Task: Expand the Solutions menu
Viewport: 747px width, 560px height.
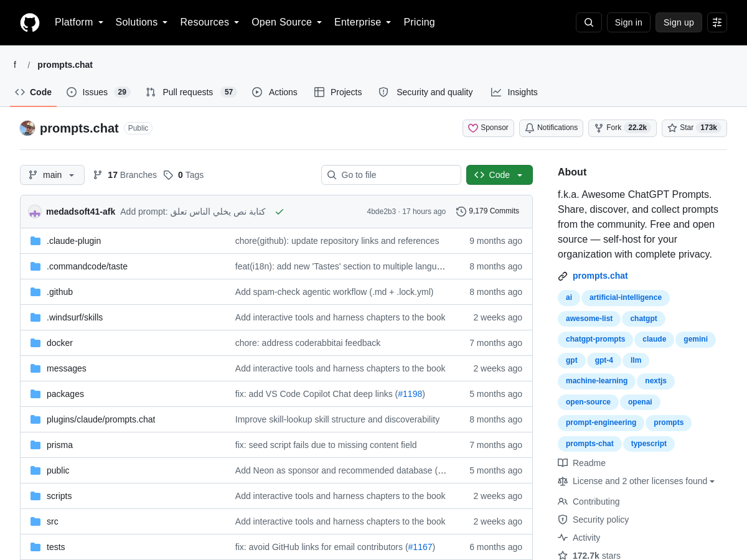Action: (x=142, y=22)
